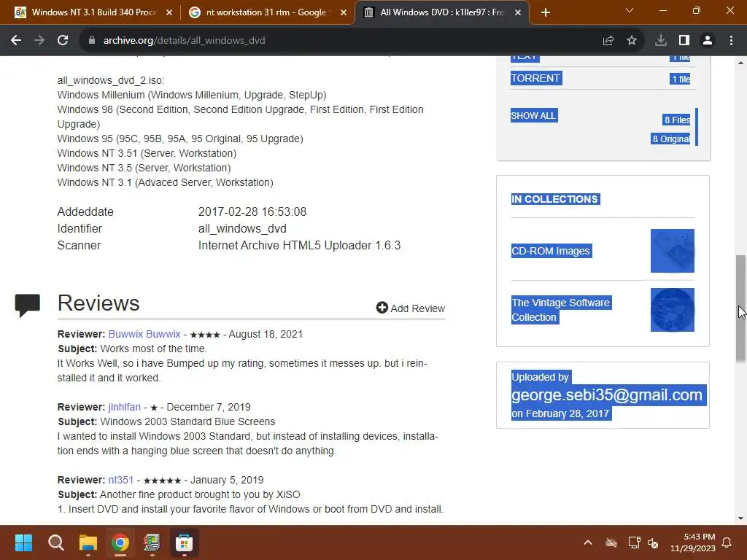Click the IN COLLECTIONS heading
Image resolution: width=747 pixels, height=560 pixels.
554,199
